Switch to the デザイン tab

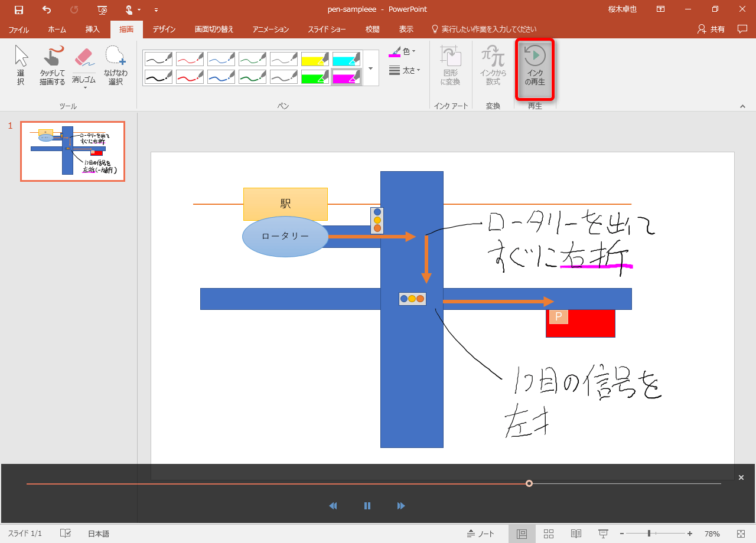tap(164, 29)
